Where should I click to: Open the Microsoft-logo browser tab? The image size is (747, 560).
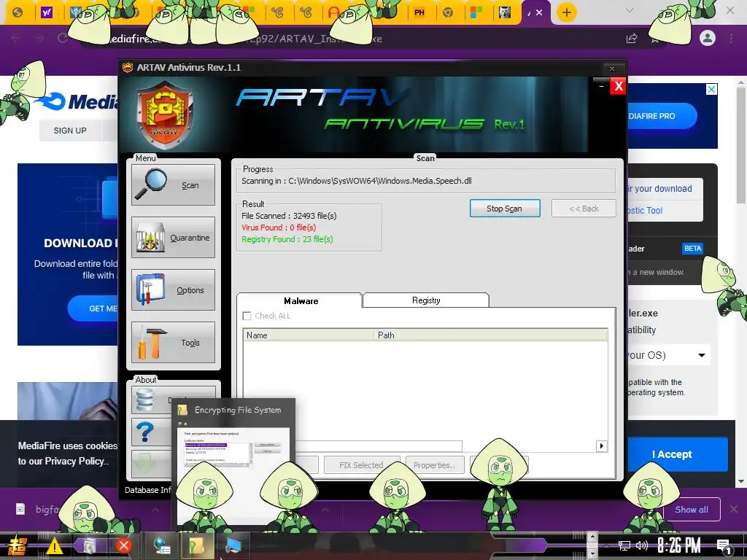click(476, 12)
